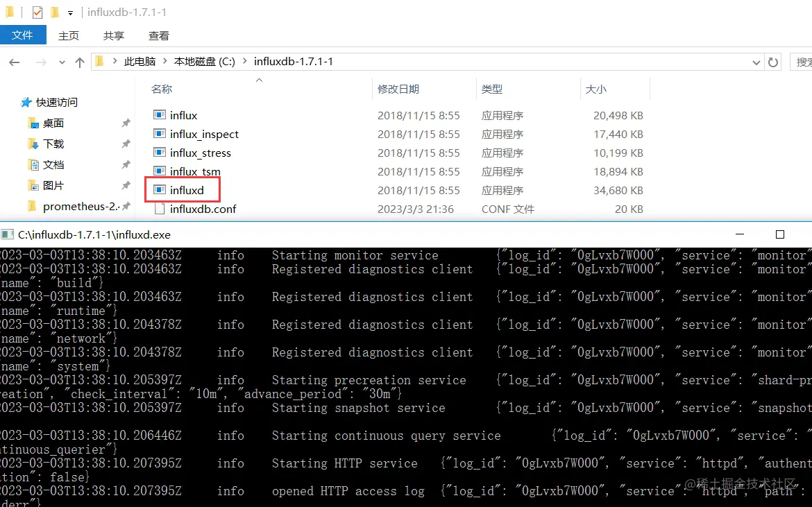Click the influx_inspect file name

coord(204,134)
